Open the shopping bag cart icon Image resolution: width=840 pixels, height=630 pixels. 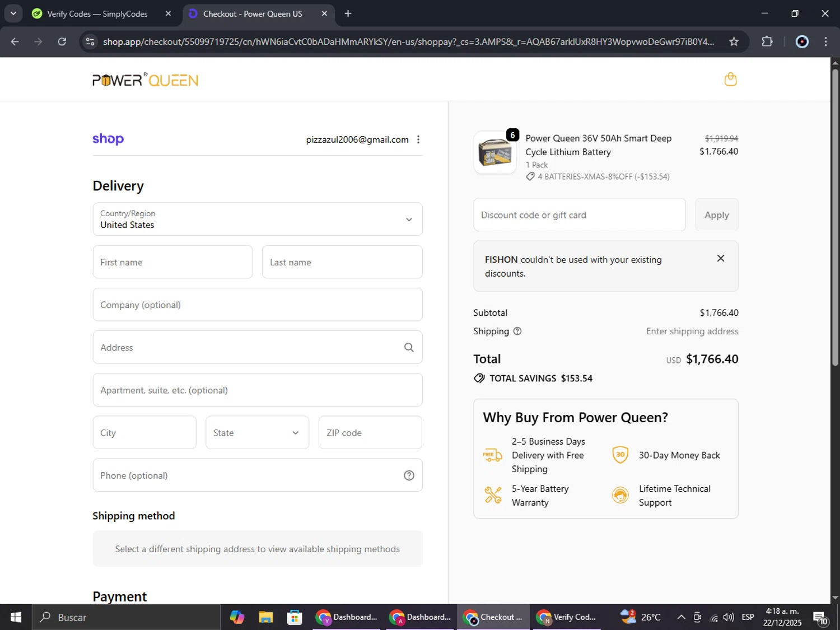coord(730,80)
